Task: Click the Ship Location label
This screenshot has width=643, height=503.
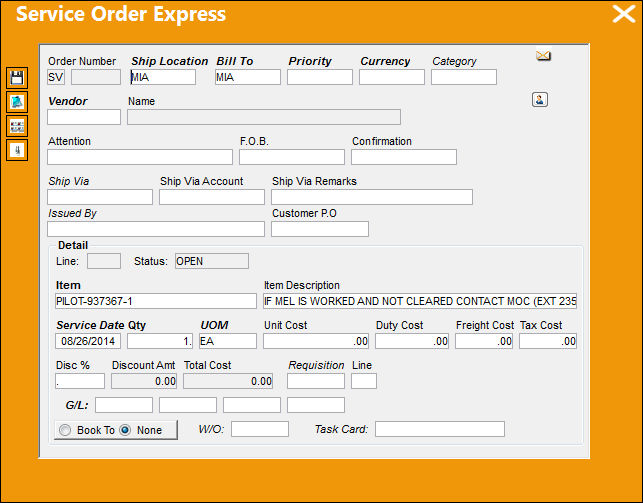Action: (169, 61)
